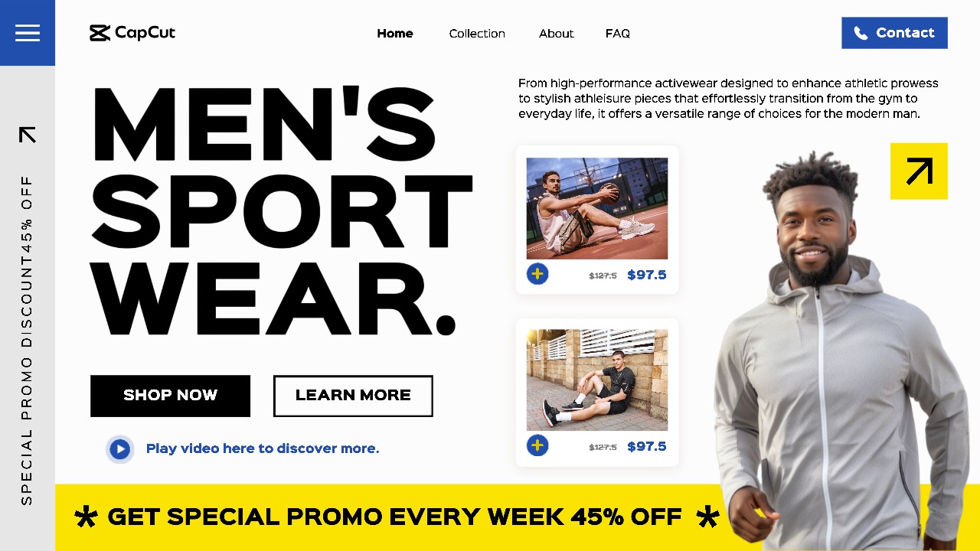Click the SHOP NOW button
The height and width of the screenshot is (551, 980).
pos(170,396)
